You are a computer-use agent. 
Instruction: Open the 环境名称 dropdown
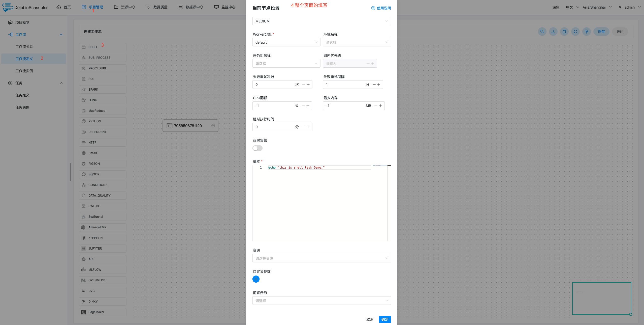click(x=357, y=42)
